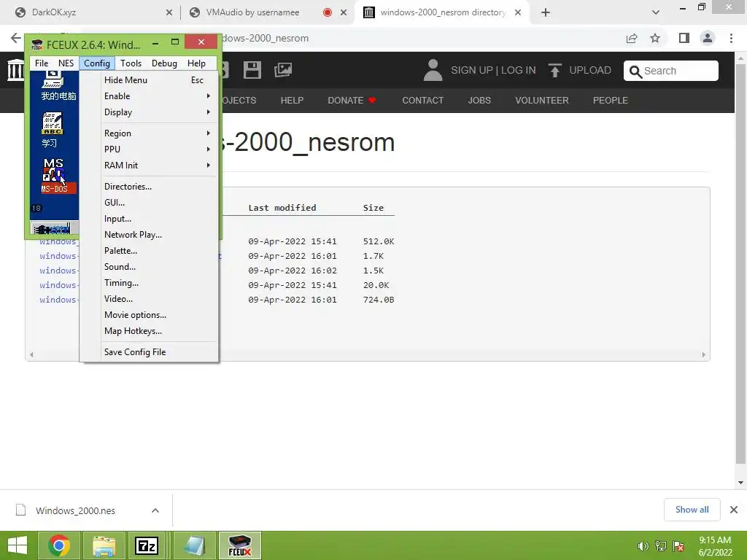Click the Windows_2000.nes downloaded file

pyautogui.click(x=75, y=510)
